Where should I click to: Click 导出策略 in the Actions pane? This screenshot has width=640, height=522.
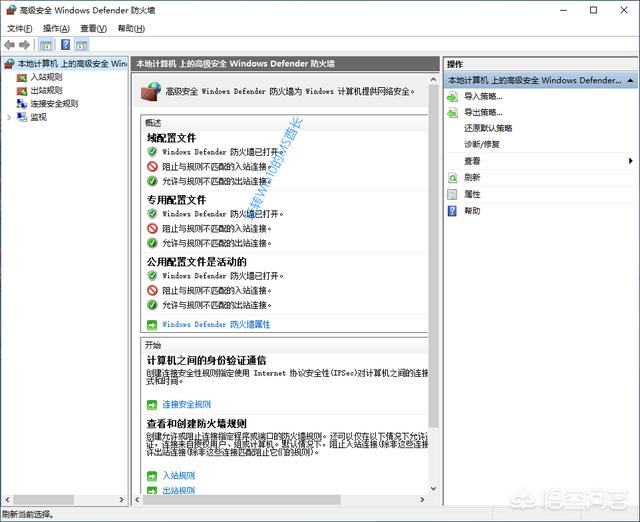(482, 112)
